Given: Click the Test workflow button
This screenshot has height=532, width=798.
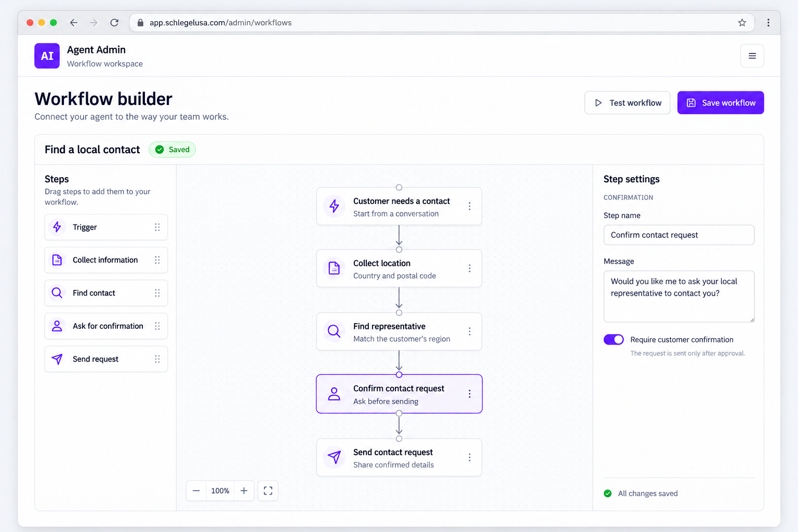Looking at the screenshot, I should tap(627, 103).
